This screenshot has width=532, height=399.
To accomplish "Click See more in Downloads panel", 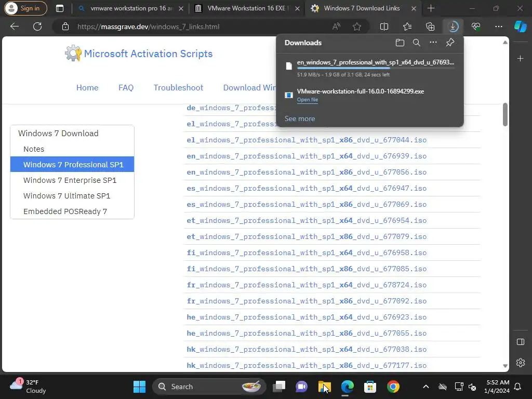I will pyautogui.click(x=300, y=119).
